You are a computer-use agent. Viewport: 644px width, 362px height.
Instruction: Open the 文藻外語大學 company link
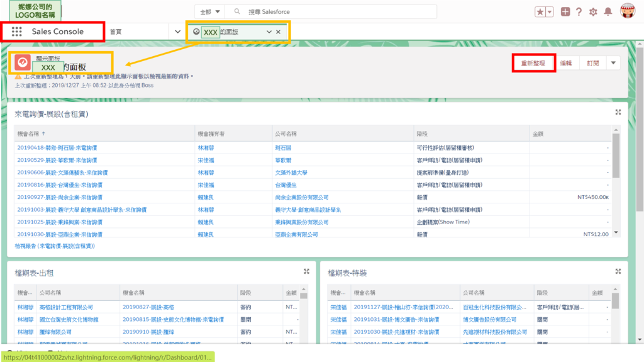291,173
